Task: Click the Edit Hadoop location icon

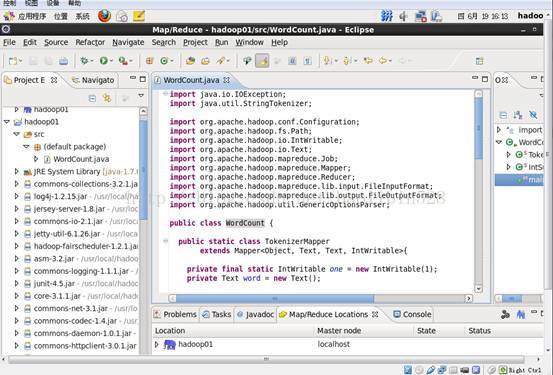Action: (x=505, y=314)
